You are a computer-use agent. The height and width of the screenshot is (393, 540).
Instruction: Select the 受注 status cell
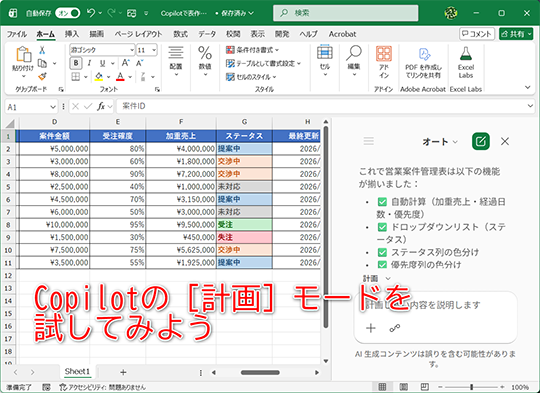pos(244,225)
